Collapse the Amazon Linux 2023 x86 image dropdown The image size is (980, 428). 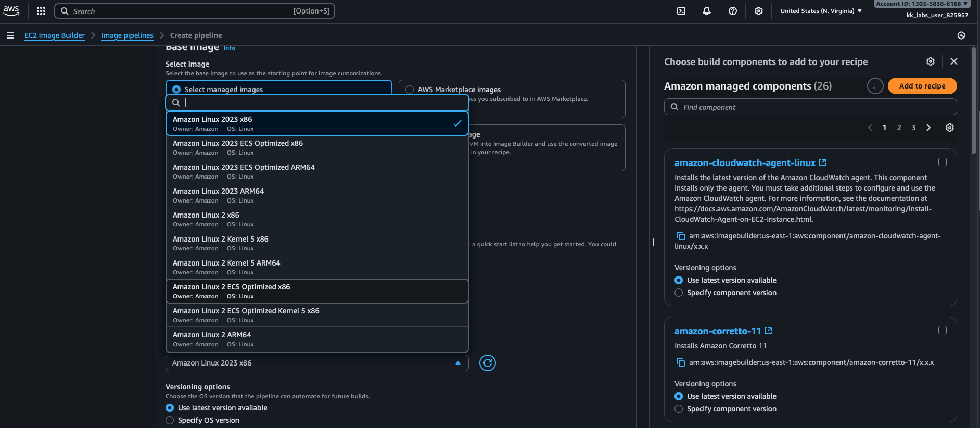pos(317,363)
